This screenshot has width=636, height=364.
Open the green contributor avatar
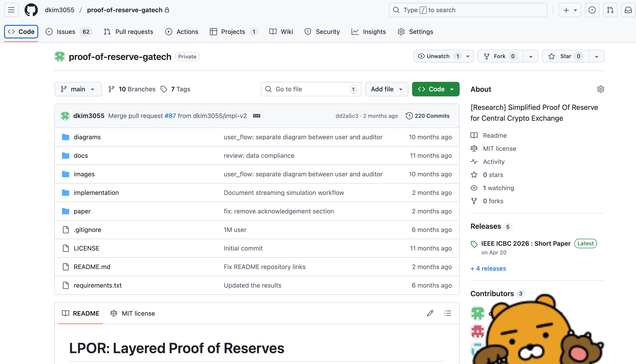(477, 313)
